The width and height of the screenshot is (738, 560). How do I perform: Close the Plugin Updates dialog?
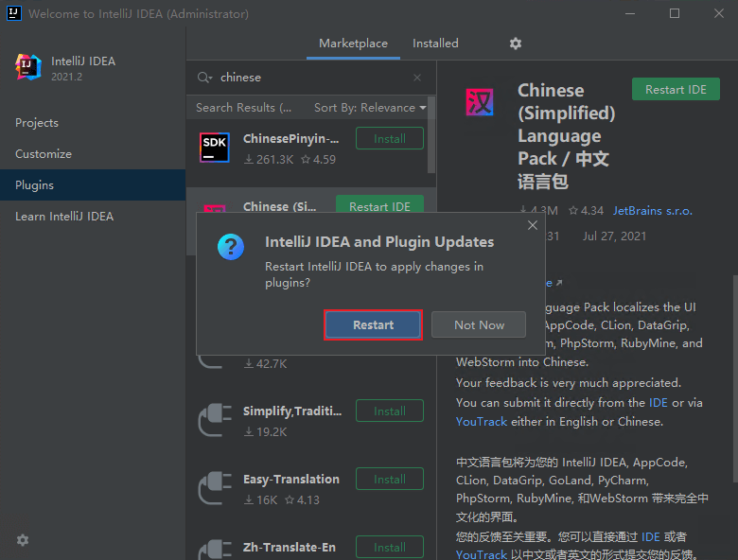(x=533, y=225)
